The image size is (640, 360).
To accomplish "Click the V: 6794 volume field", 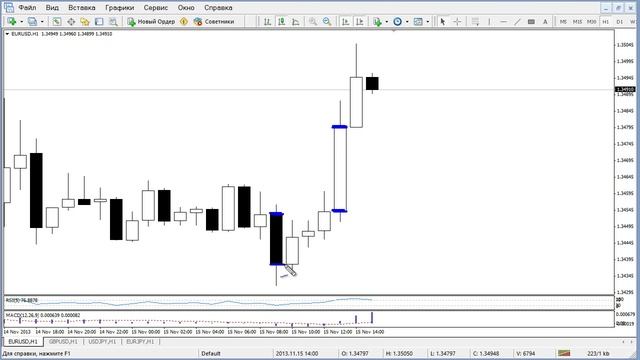I will 526,353.
